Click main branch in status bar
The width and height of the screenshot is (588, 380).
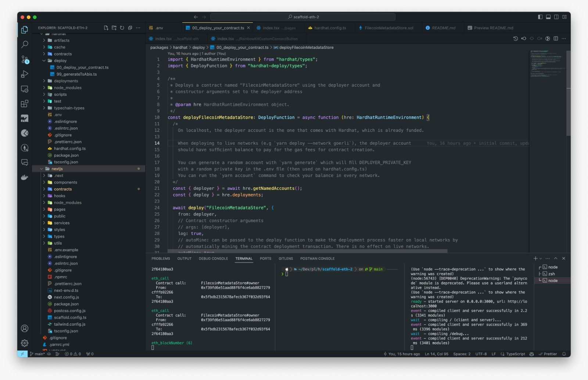point(37,354)
